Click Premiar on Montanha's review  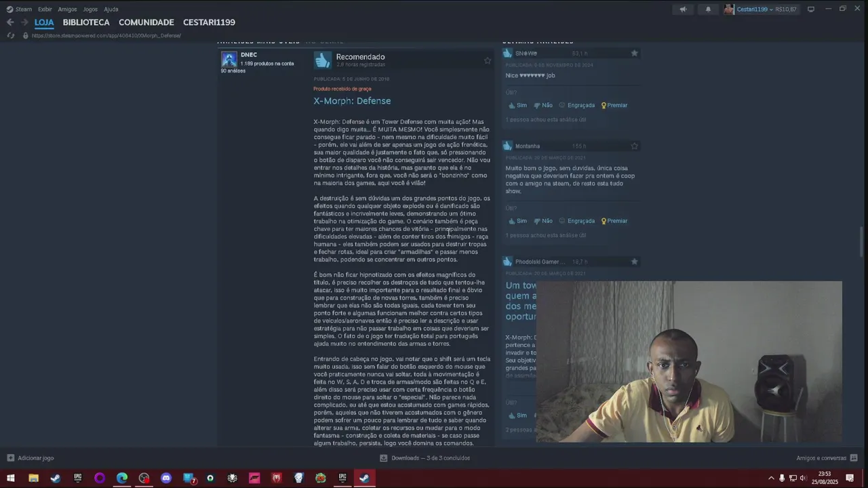(614, 221)
